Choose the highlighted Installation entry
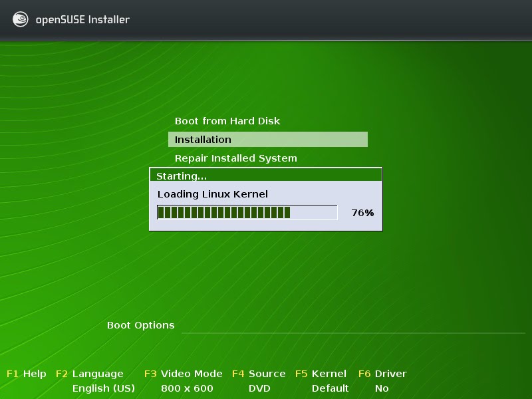The width and height of the screenshot is (532, 399). pos(268,140)
